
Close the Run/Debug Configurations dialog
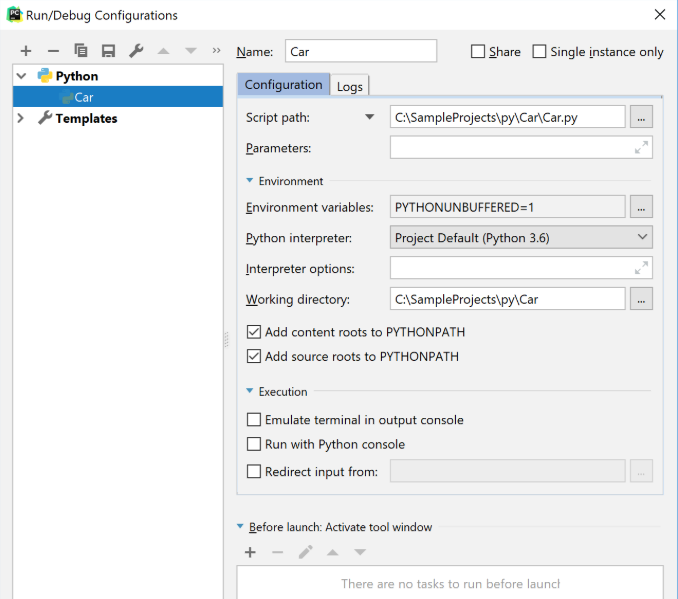tap(659, 15)
